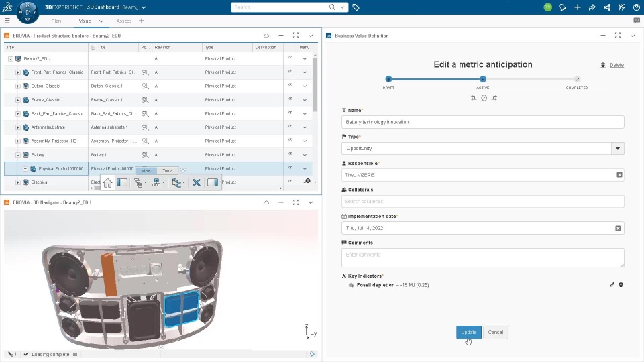Open the chat panel icon

pos(637,21)
